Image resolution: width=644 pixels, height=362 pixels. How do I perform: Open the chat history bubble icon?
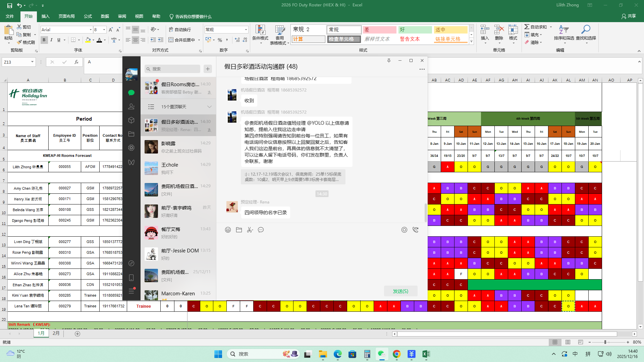coord(261,230)
